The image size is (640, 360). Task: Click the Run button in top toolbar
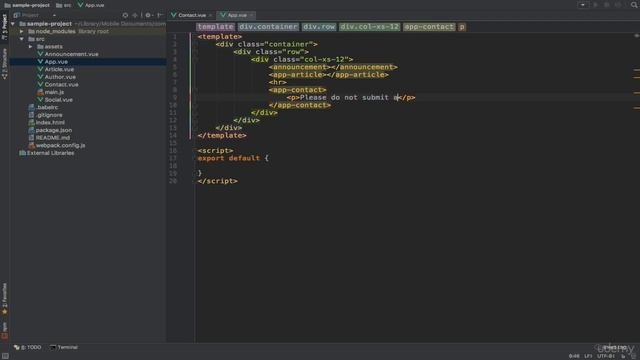[x=596, y=5]
